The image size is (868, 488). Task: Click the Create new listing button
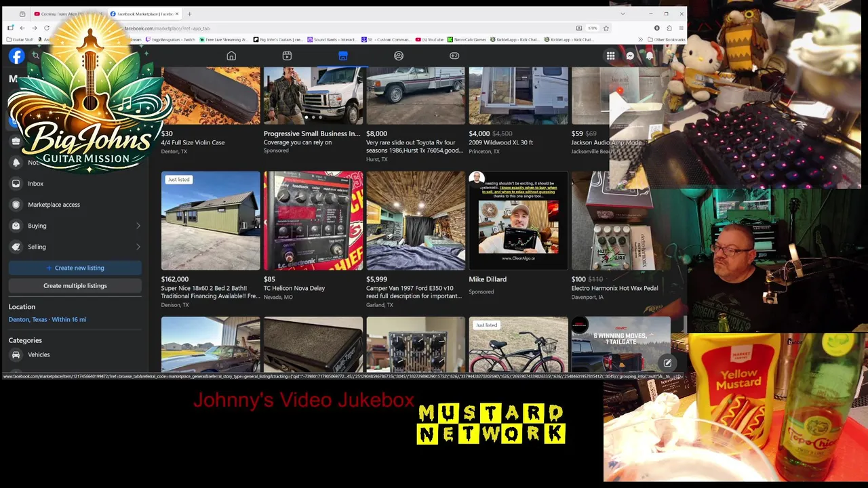[75, 268]
